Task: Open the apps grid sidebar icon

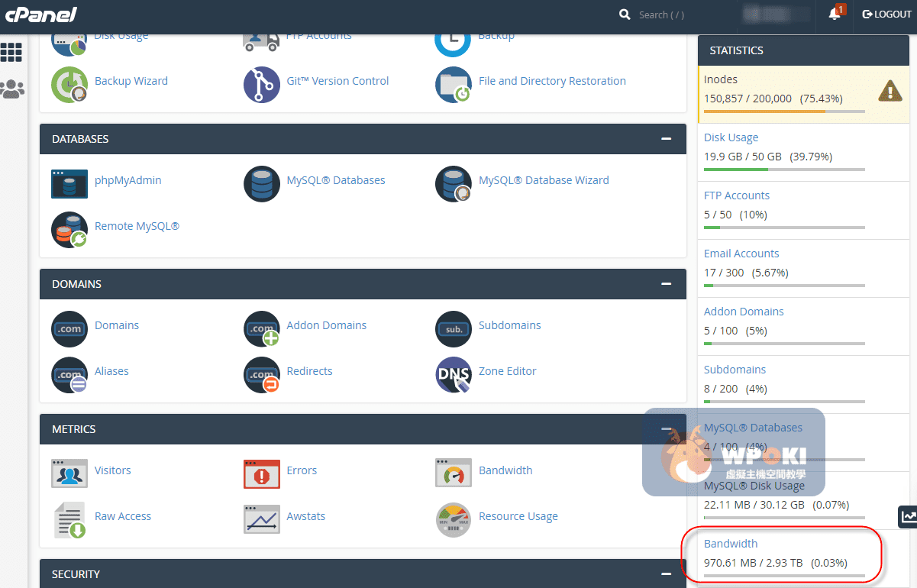Action: coord(11,52)
